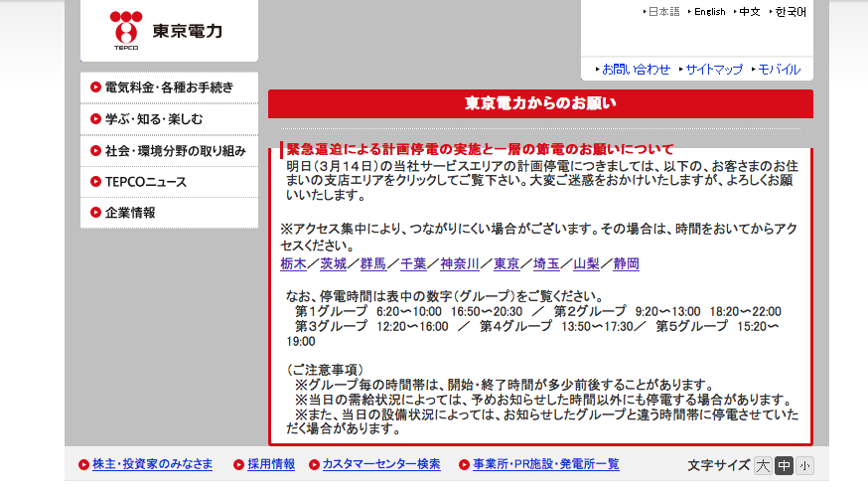868x497 pixels.
Task: Go to TEPCOニュース section
Action: [145, 182]
